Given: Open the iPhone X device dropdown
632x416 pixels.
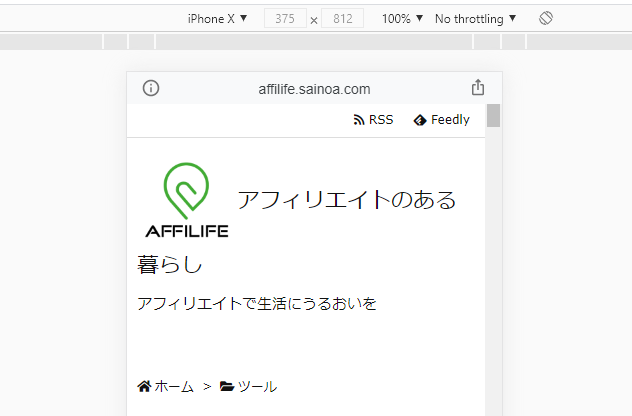Looking at the screenshot, I should (x=217, y=19).
